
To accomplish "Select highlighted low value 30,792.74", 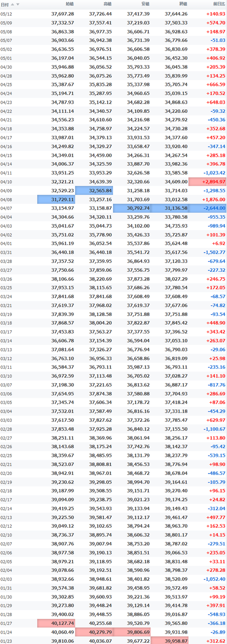I will click(132, 208).
